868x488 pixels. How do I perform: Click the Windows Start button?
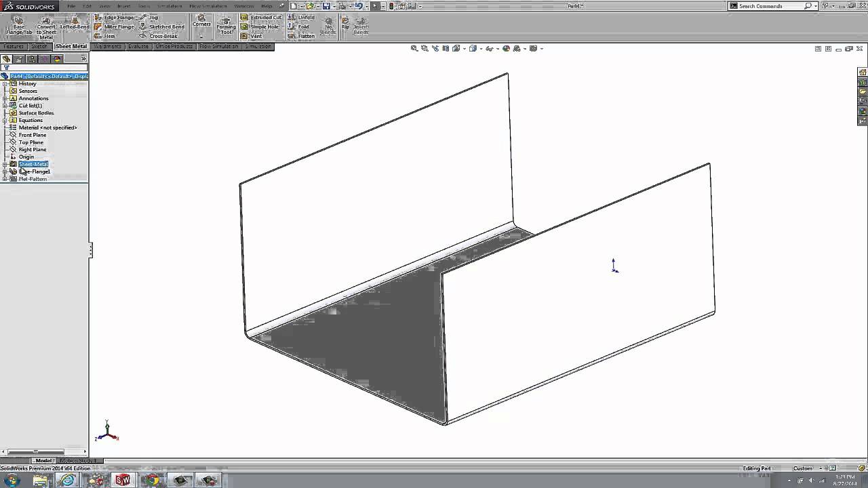point(12,480)
